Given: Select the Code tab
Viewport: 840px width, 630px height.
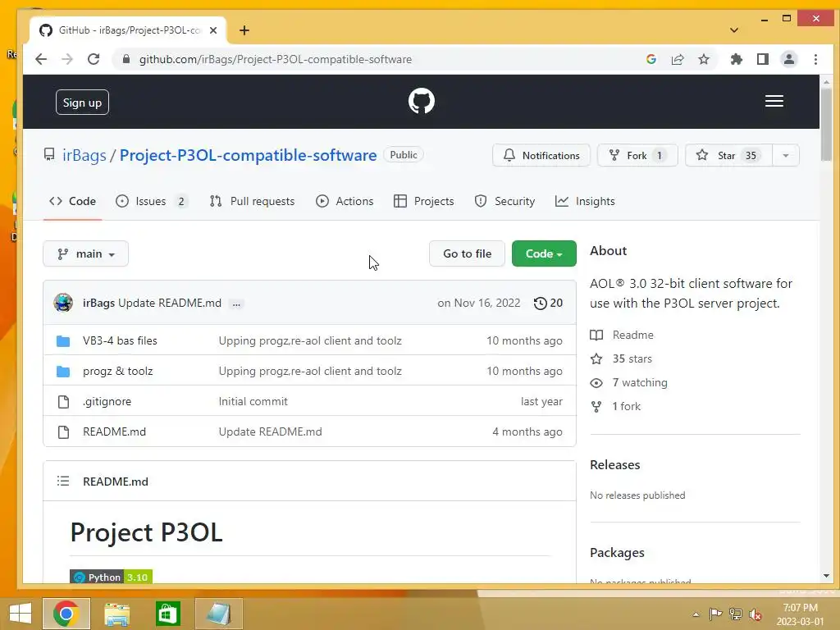Looking at the screenshot, I should pyautogui.click(x=72, y=202).
